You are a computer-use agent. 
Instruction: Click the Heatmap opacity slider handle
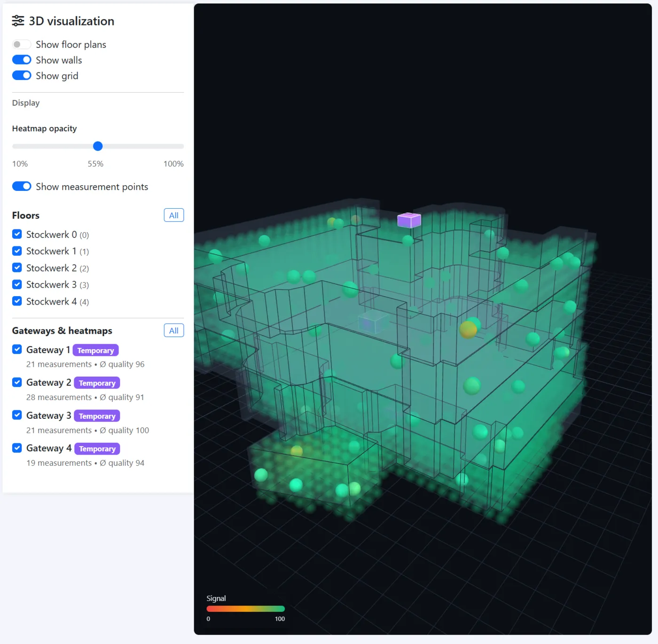(x=98, y=146)
